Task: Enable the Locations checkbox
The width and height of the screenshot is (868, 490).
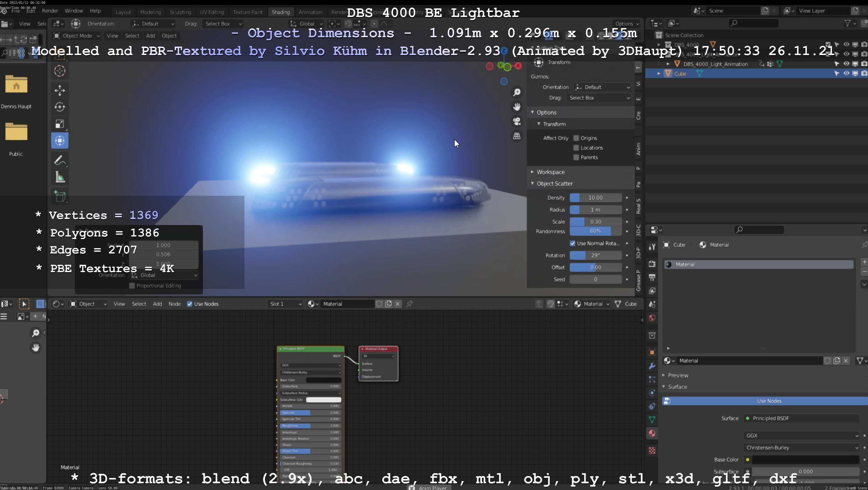Action: (x=576, y=148)
